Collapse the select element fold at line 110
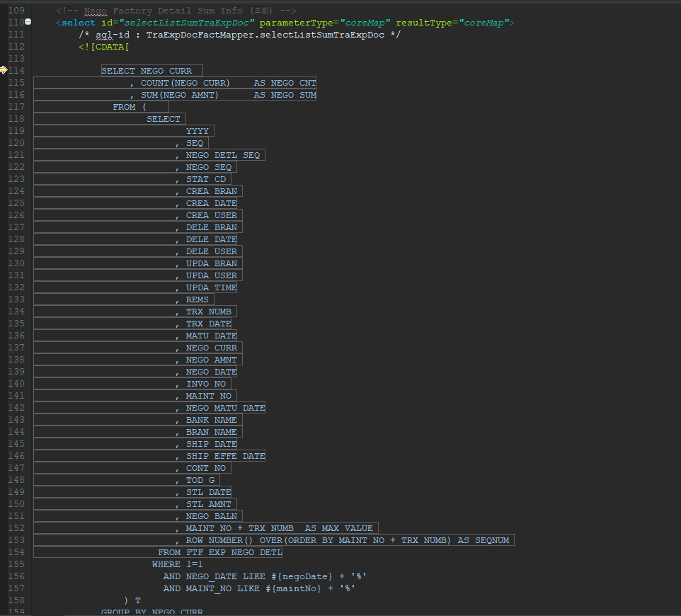The height and width of the screenshot is (616, 681). 28,23
